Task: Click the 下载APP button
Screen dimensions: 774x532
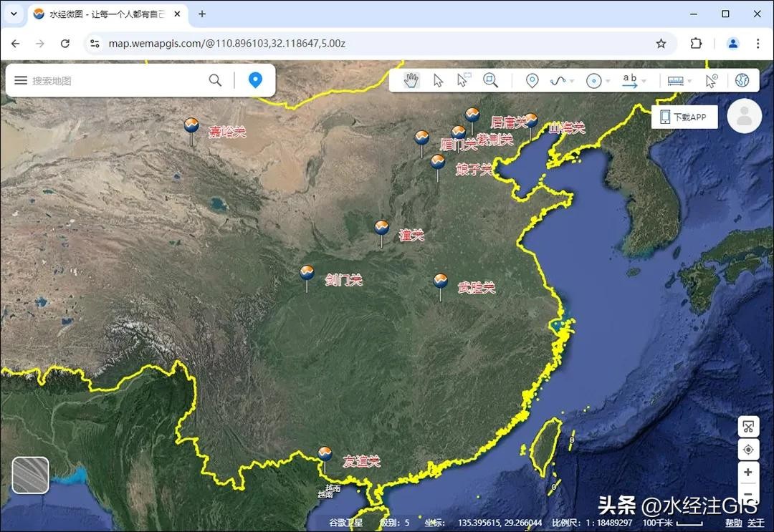Action: (684, 117)
